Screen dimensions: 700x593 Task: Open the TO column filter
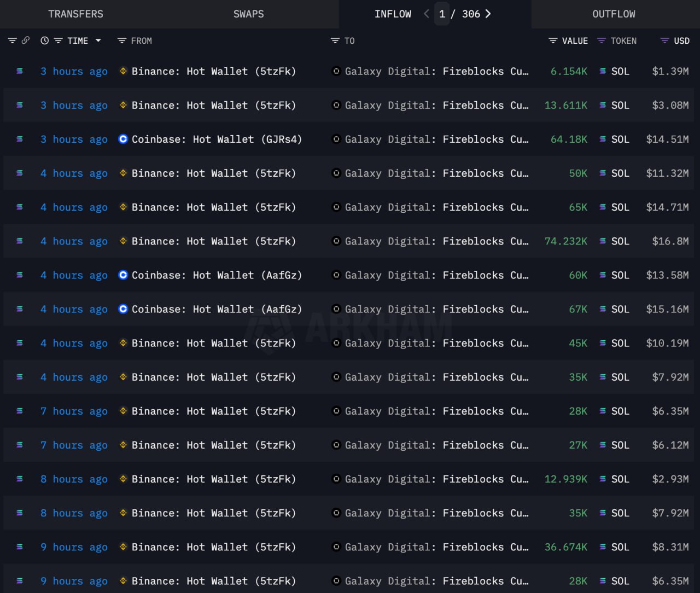pyautogui.click(x=335, y=40)
